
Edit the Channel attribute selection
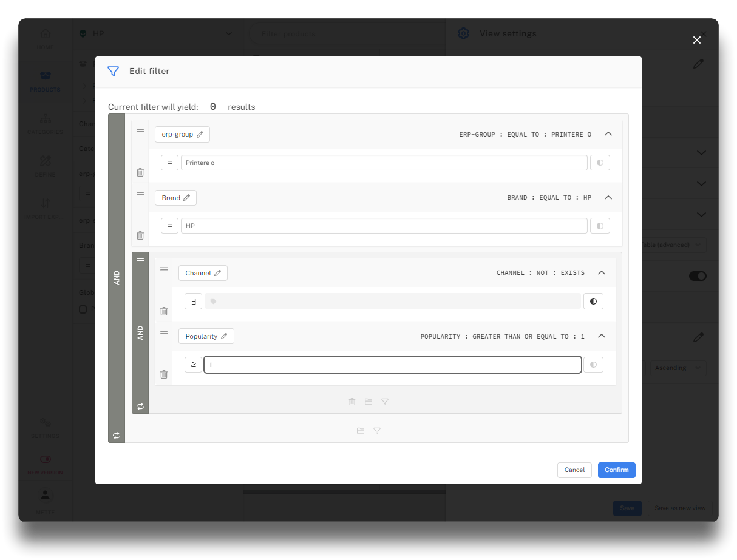(x=203, y=273)
